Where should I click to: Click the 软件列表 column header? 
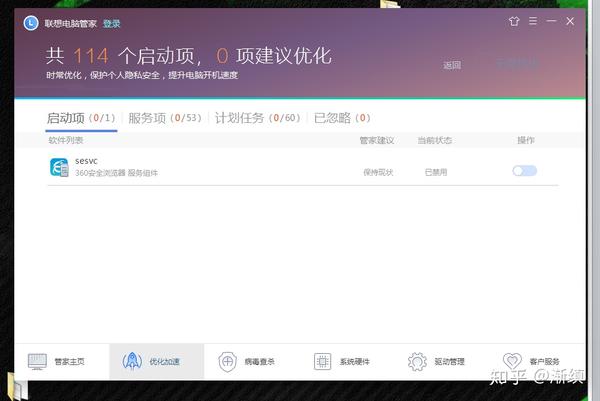point(66,140)
